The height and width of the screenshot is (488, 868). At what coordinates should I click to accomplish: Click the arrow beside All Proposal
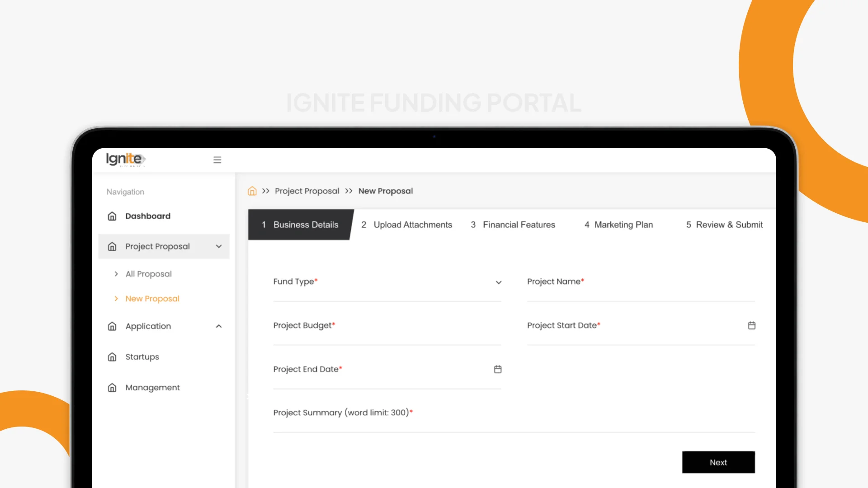coord(116,274)
